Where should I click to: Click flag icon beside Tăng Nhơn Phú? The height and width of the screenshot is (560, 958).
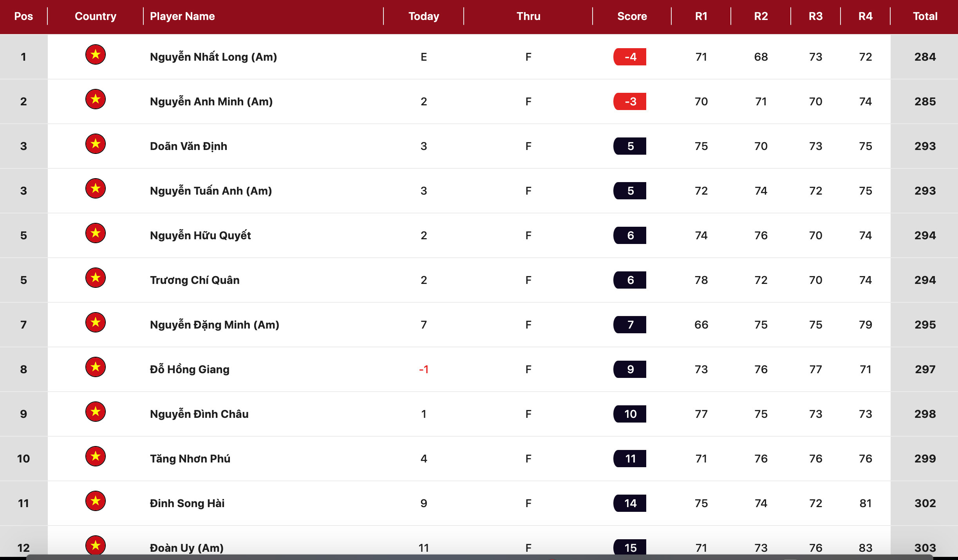(96, 457)
